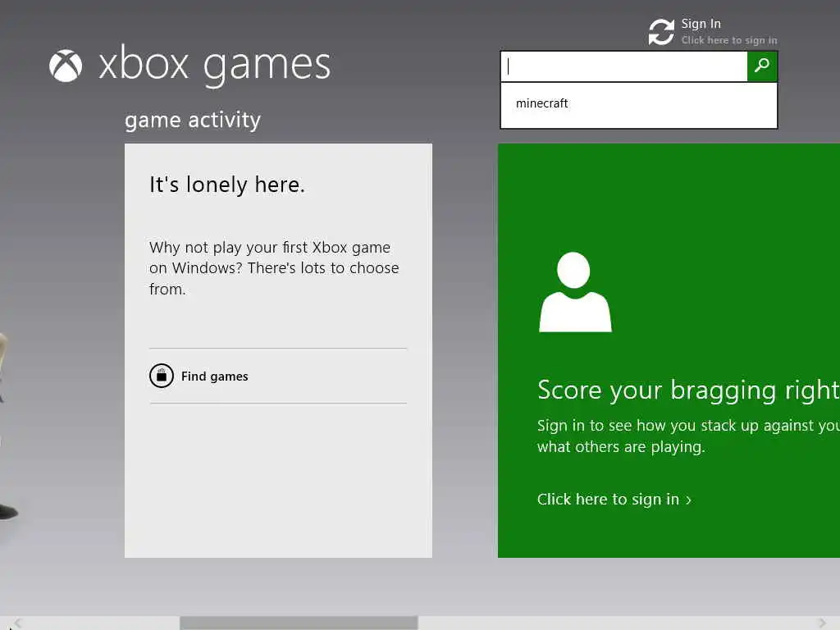
Task: Click the Score your bragging rights heading
Action: [688, 390]
